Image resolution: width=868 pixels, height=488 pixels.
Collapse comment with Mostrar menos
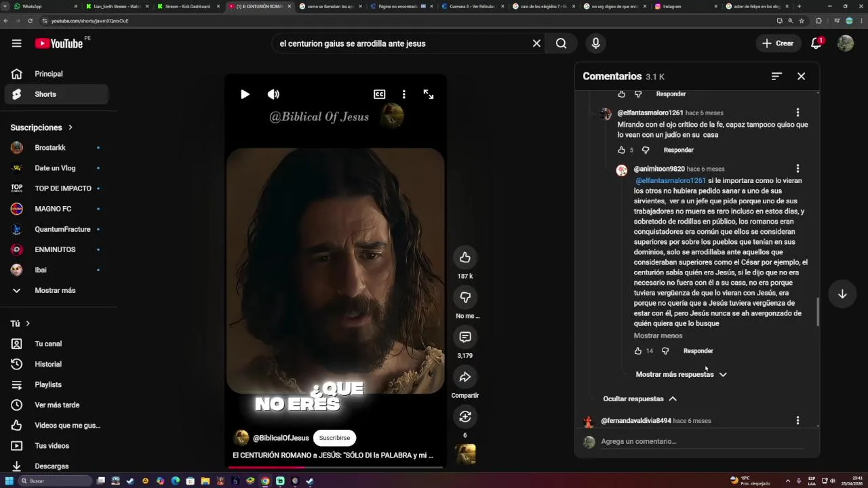click(x=658, y=335)
